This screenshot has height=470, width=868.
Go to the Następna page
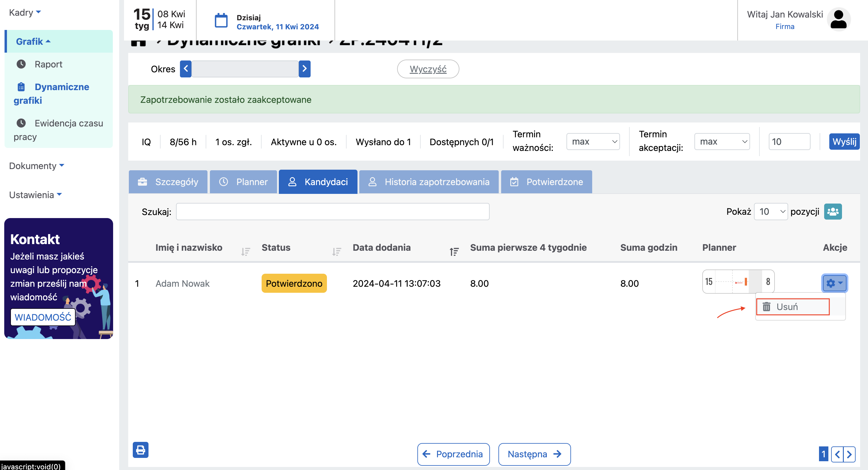[x=534, y=454]
